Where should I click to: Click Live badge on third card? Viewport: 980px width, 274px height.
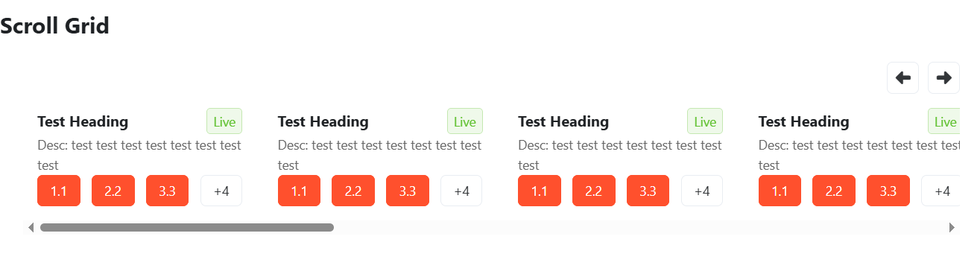click(705, 121)
